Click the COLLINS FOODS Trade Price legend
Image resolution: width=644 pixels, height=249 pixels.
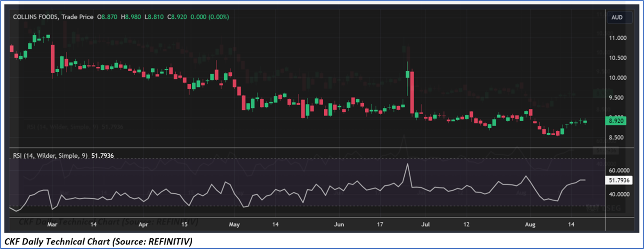tap(53, 17)
